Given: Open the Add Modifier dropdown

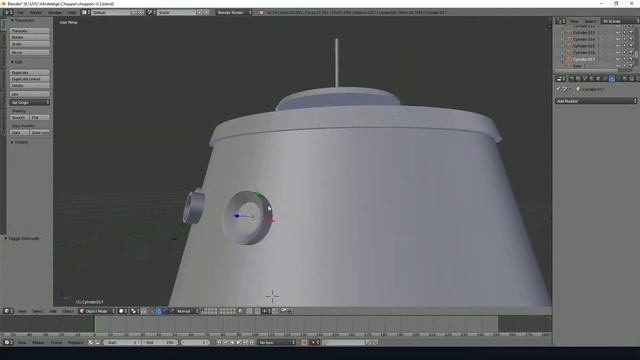Looking at the screenshot, I should coord(596,101).
